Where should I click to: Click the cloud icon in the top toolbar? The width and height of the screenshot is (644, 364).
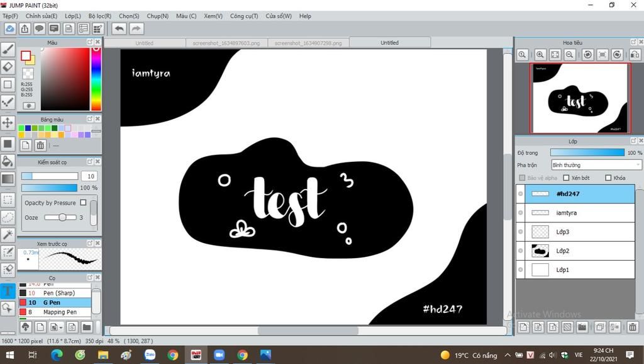pos(10,29)
